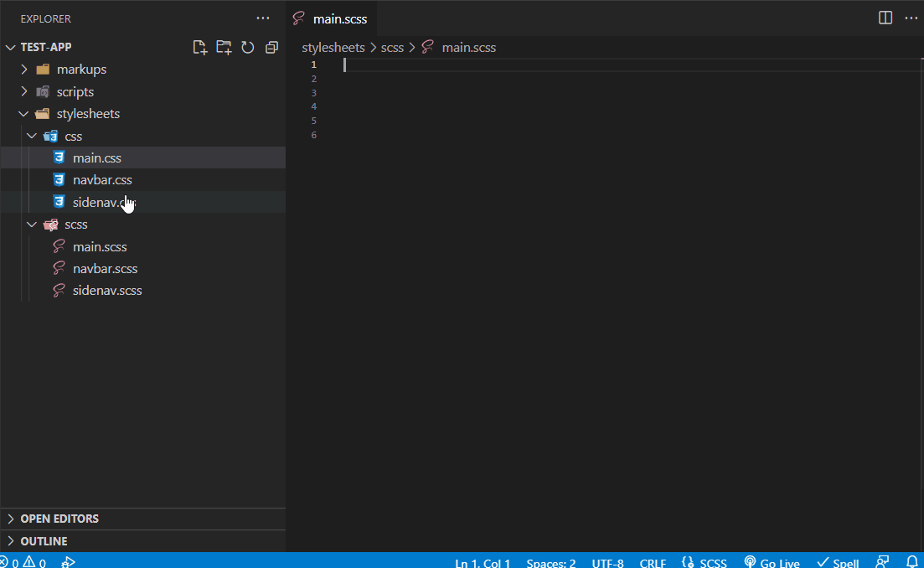
Task: Click the scripts folder icon
Action: click(43, 92)
